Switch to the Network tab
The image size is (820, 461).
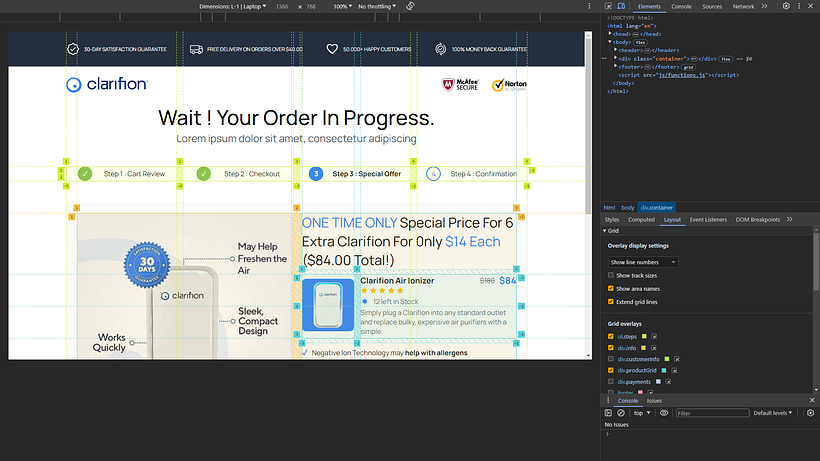click(x=743, y=6)
